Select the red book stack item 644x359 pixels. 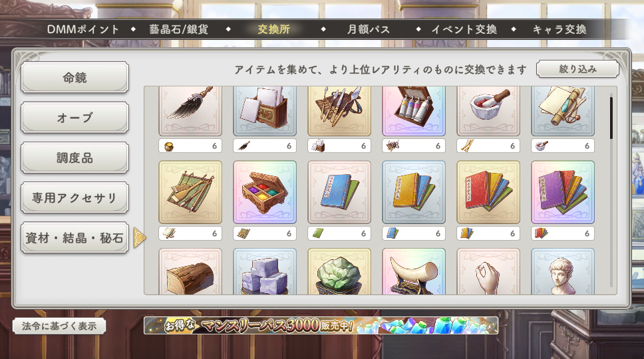[488, 192]
